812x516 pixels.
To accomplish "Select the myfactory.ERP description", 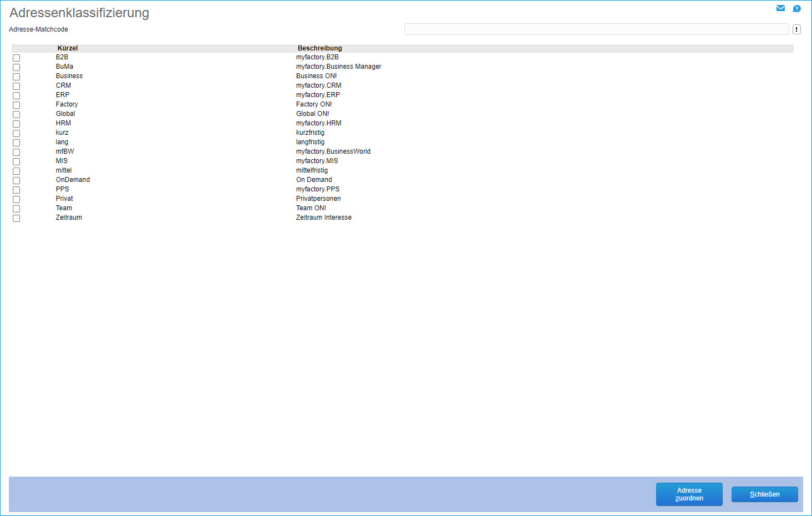I will pyautogui.click(x=318, y=95).
